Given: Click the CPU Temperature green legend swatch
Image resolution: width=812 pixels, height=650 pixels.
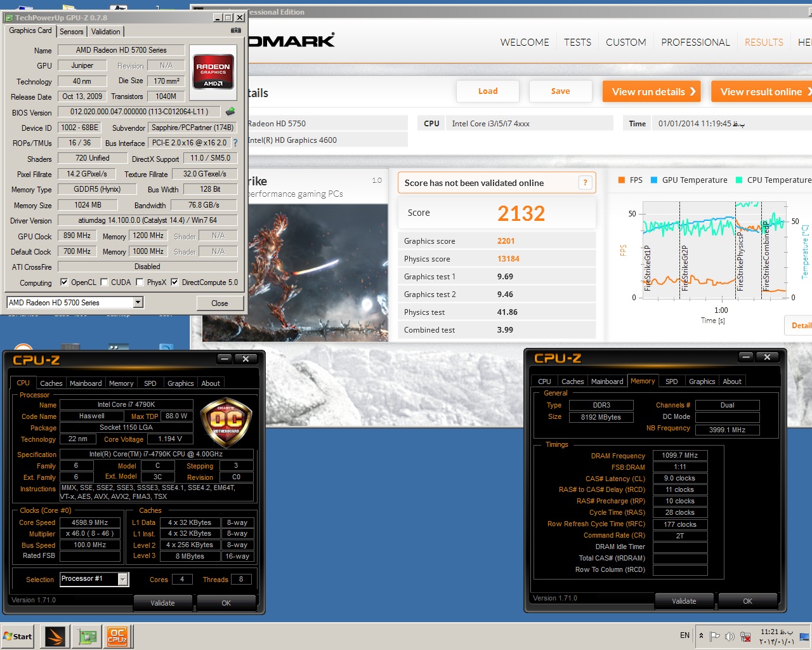Looking at the screenshot, I should 739,180.
